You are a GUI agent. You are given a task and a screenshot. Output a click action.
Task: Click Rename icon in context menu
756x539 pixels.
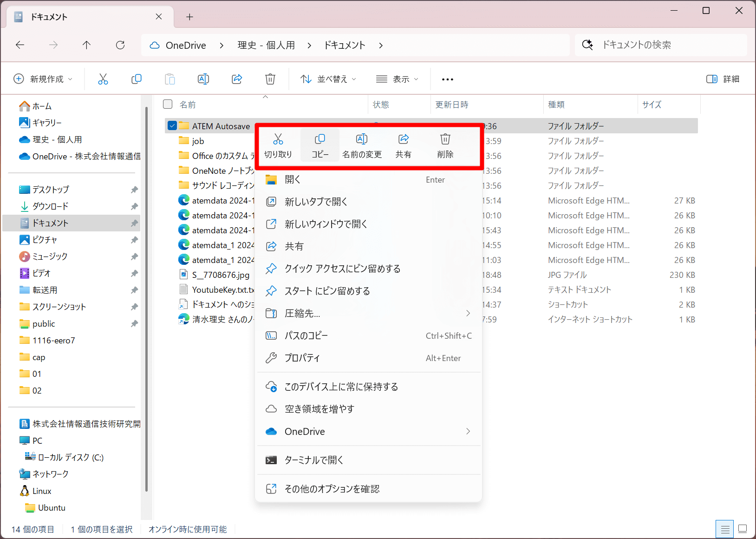(x=362, y=139)
